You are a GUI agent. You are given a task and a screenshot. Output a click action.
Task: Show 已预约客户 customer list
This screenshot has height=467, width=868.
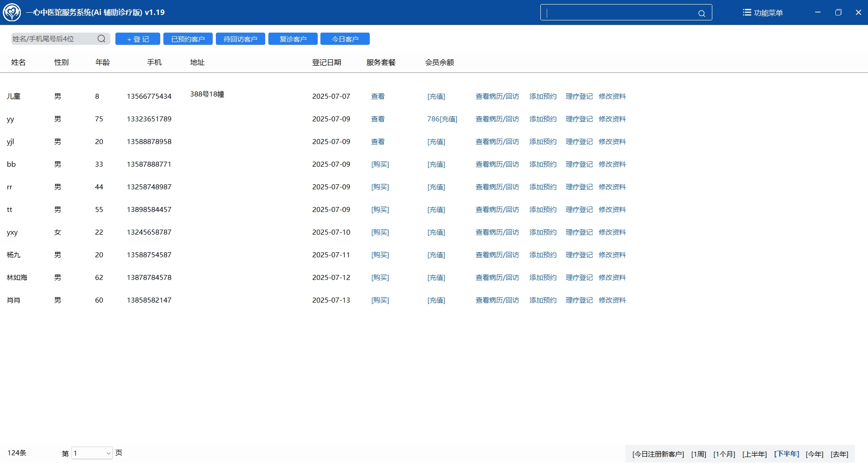pyautogui.click(x=188, y=39)
